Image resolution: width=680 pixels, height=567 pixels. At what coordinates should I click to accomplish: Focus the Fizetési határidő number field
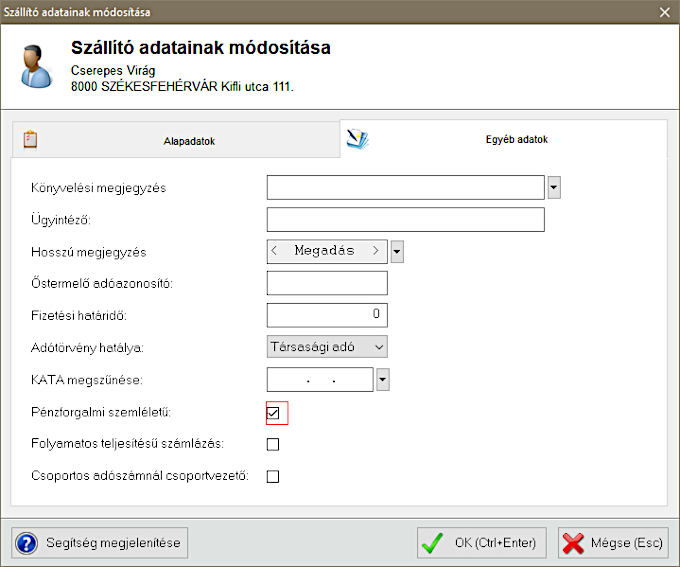pyautogui.click(x=326, y=315)
